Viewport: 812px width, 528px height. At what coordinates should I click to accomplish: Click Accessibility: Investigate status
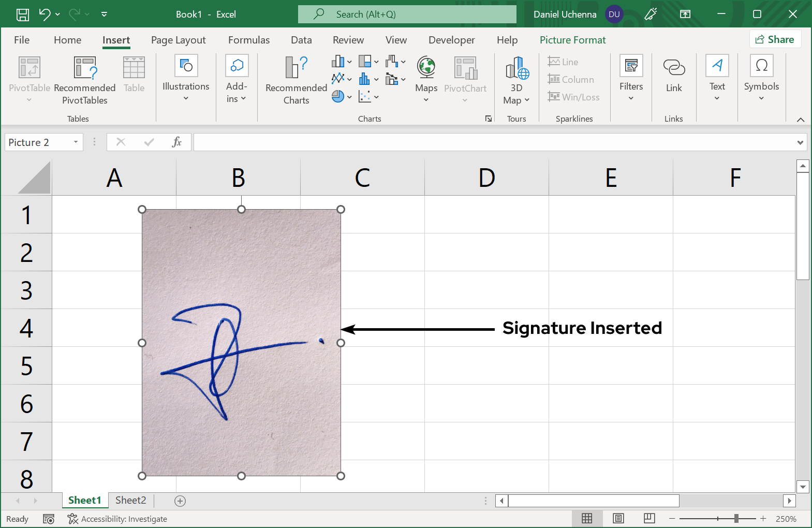point(117,519)
